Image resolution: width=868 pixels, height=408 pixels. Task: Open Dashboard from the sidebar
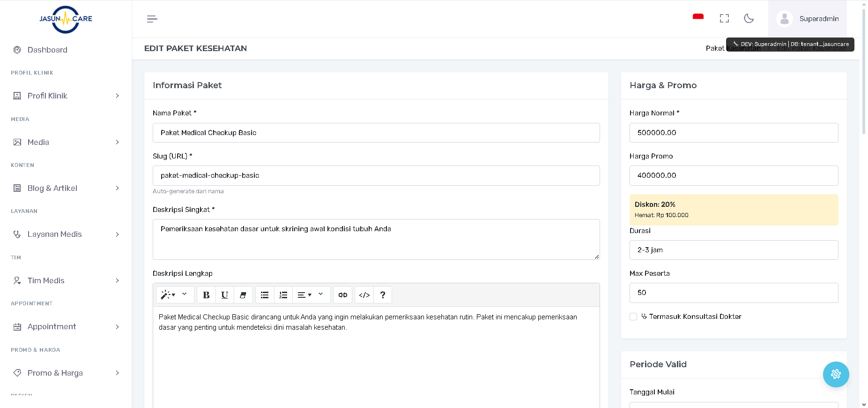pyautogui.click(x=47, y=50)
